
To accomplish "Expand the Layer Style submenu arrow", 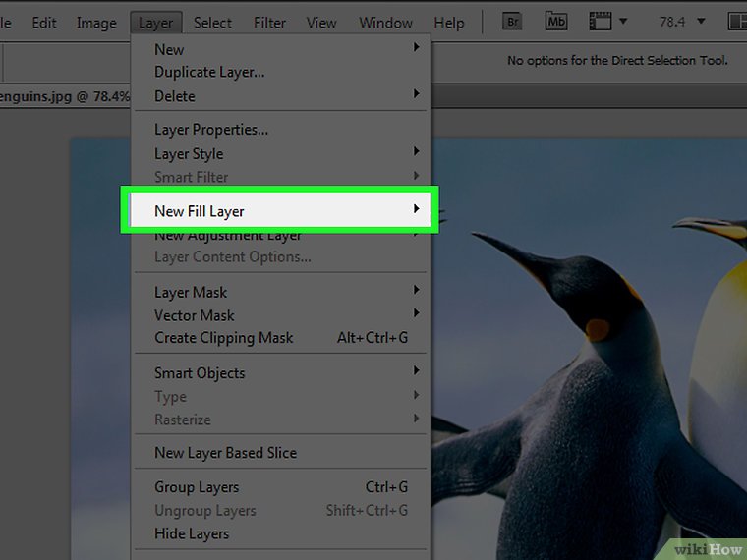I will coord(417,153).
